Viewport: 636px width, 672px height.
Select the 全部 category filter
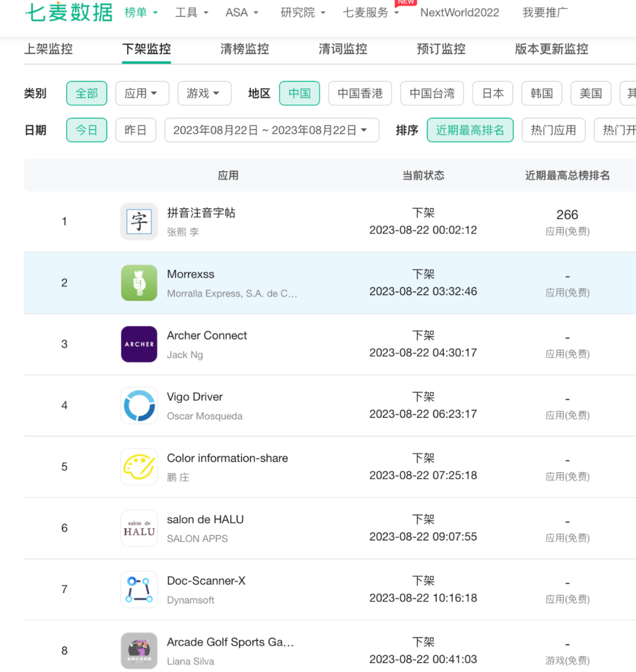pyautogui.click(x=87, y=93)
